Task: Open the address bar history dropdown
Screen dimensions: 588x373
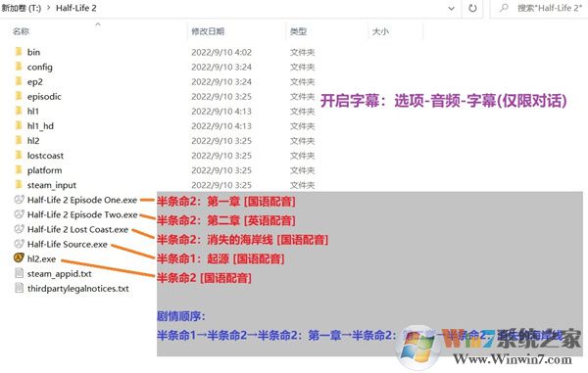Action: point(452,8)
